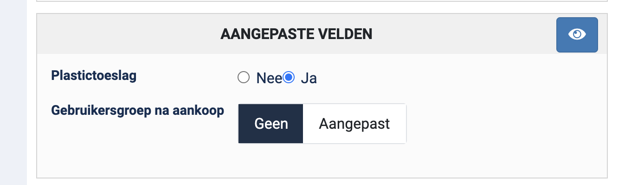This screenshot has height=185, width=644.
Task: Click the AANGEPASTE VELDEN header title
Action: click(x=296, y=34)
